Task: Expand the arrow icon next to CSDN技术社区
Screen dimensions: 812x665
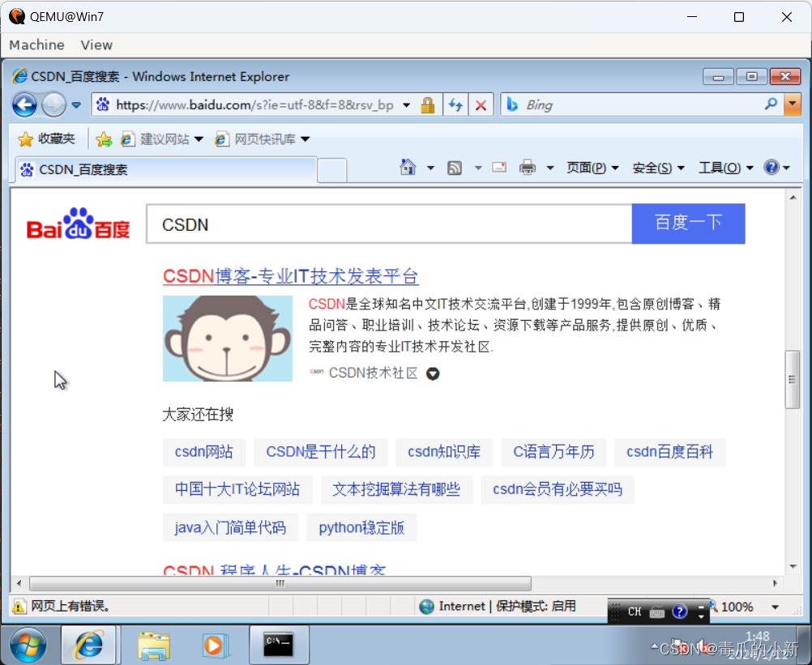Action: click(433, 373)
